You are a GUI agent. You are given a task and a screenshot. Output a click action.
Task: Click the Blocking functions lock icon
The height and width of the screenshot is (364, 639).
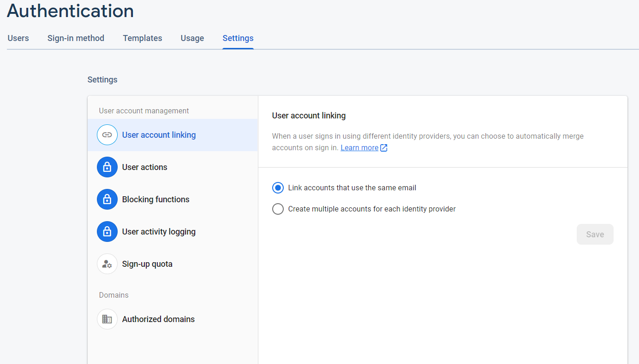(x=107, y=200)
